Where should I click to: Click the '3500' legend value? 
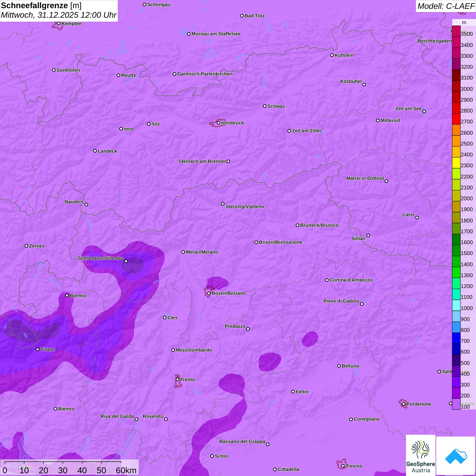[x=467, y=34]
